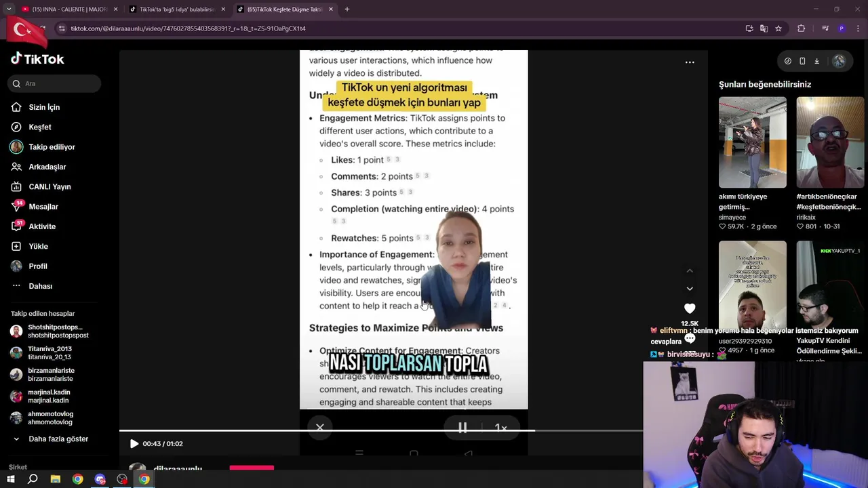Bookmark this page with the star icon
This screenshot has width=868, height=488.
(x=778, y=28)
